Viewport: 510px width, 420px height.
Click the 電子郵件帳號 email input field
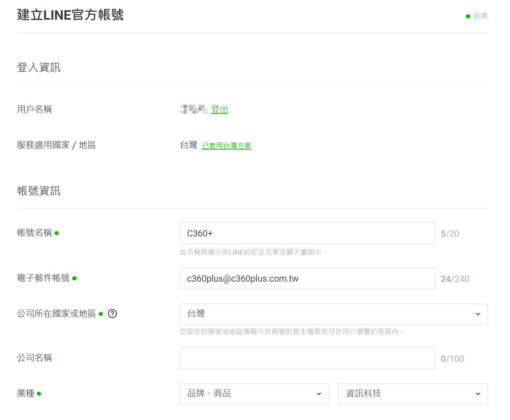click(x=307, y=279)
